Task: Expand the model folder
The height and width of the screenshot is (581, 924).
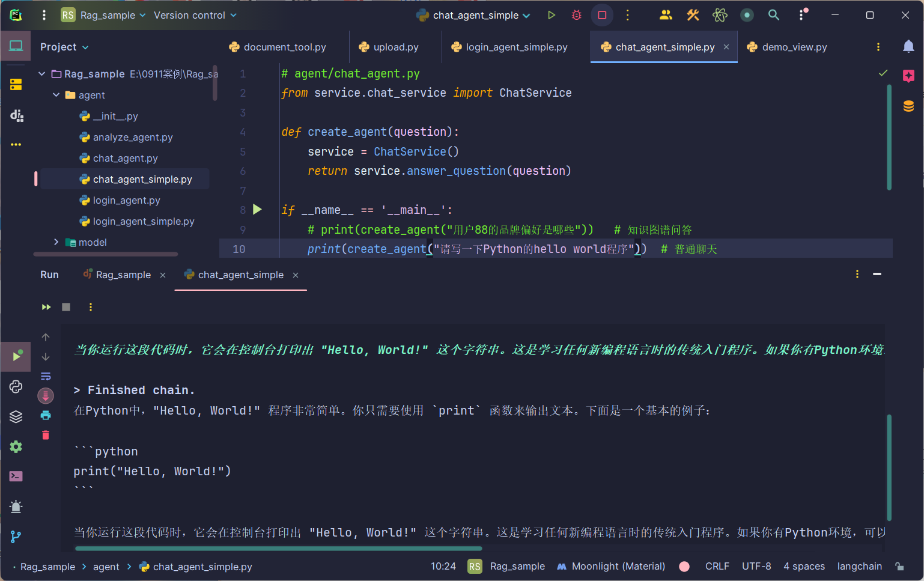Action: coord(56,242)
